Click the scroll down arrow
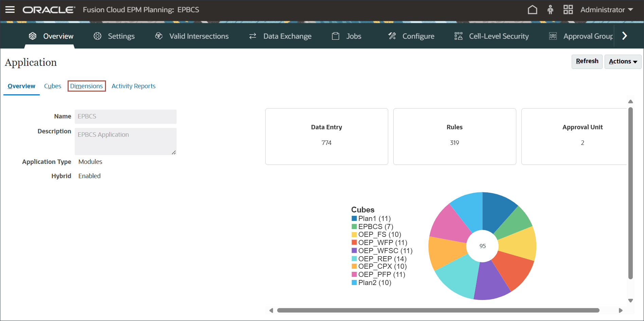This screenshot has width=644, height=321. [x=630, y=301]
